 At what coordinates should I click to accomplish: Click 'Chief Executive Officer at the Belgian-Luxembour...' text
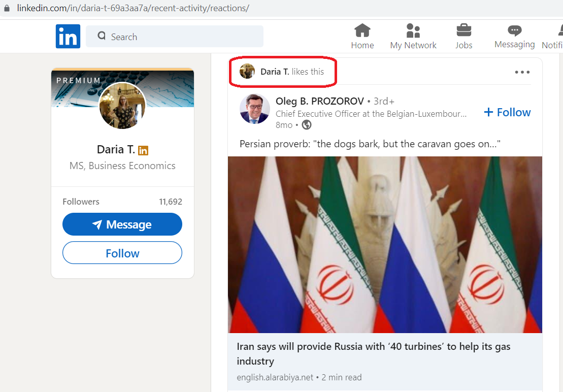coord(371,114)
